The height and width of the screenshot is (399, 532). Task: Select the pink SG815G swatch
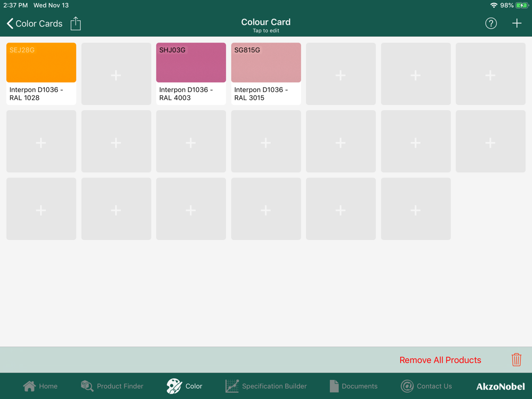click(266, 62)
